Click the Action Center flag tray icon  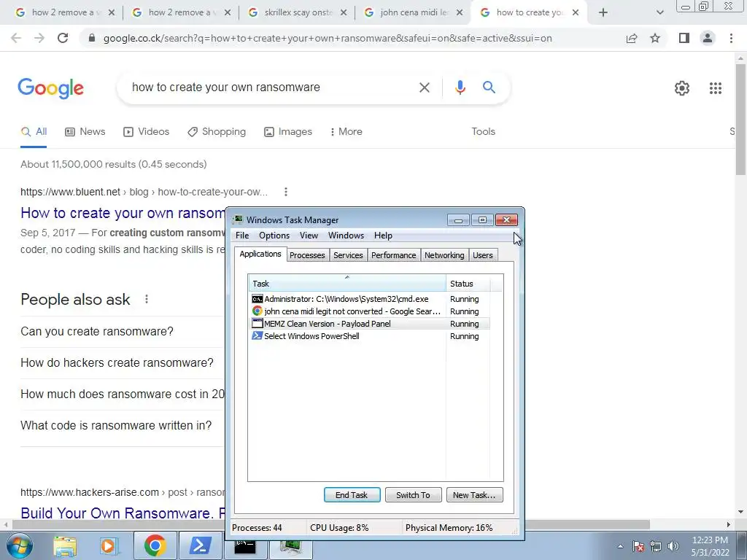[x=638, y=546]
